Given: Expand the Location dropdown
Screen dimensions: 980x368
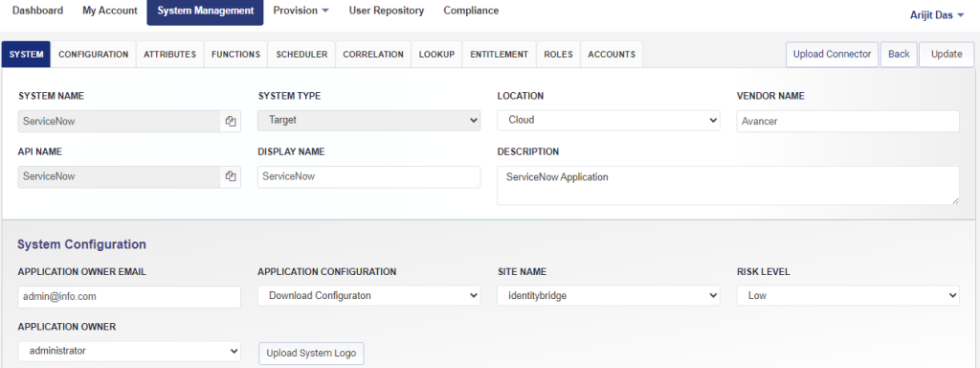Looking at the screenshot, I should click(609, 121).
